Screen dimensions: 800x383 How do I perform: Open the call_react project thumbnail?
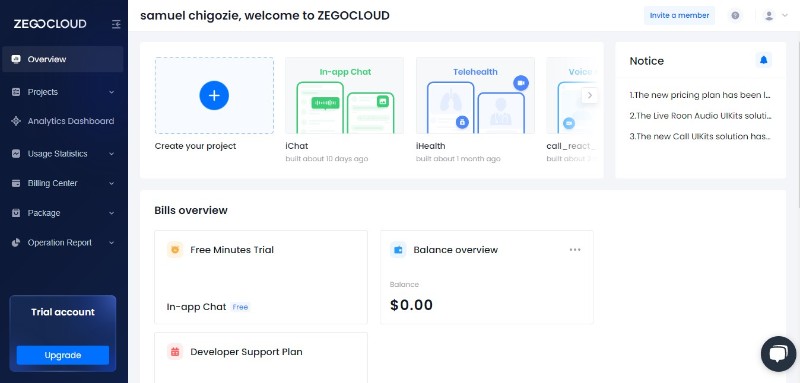click(x=571, y=95)
